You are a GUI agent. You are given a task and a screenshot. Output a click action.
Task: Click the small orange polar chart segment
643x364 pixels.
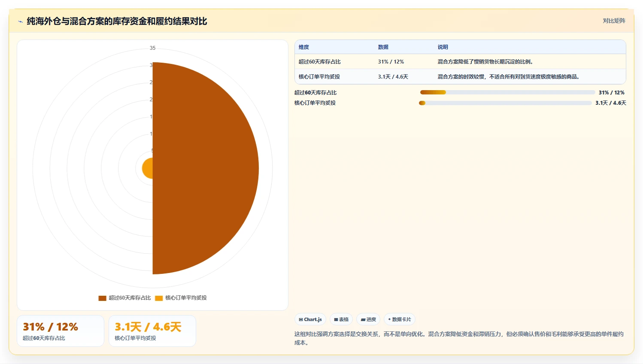pos(148,168)
